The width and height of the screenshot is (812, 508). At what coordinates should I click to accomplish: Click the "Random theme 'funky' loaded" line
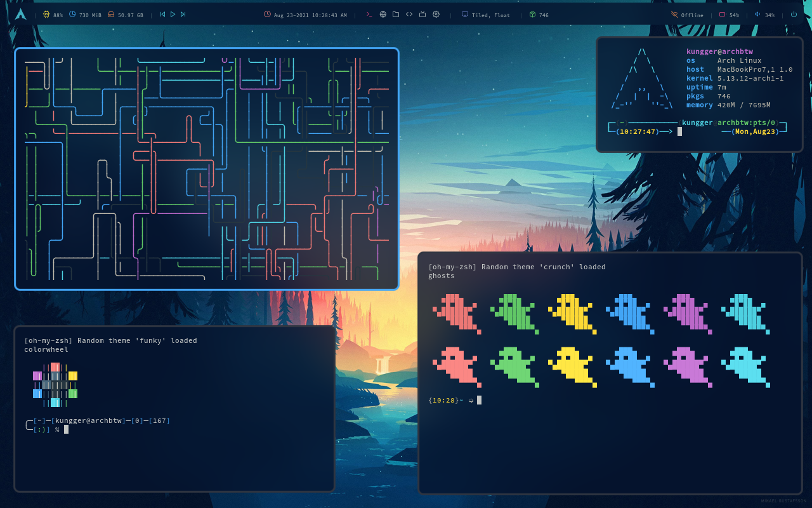tap(137, 340)
